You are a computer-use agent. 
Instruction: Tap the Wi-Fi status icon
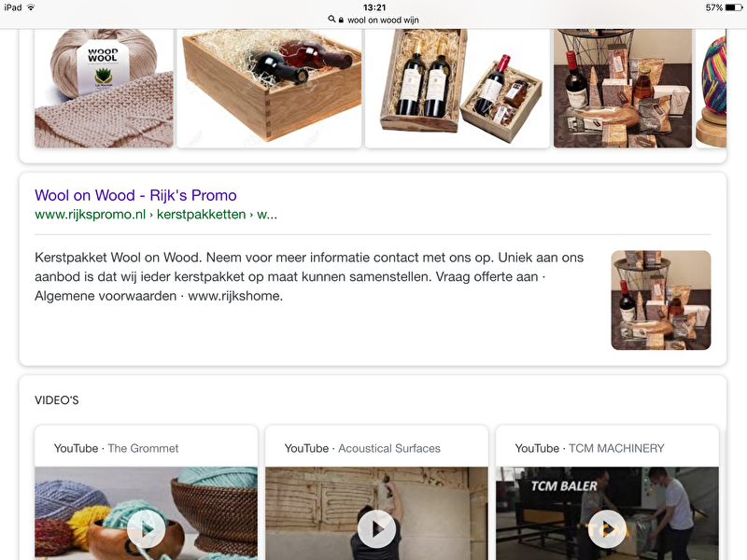[31, 7]
